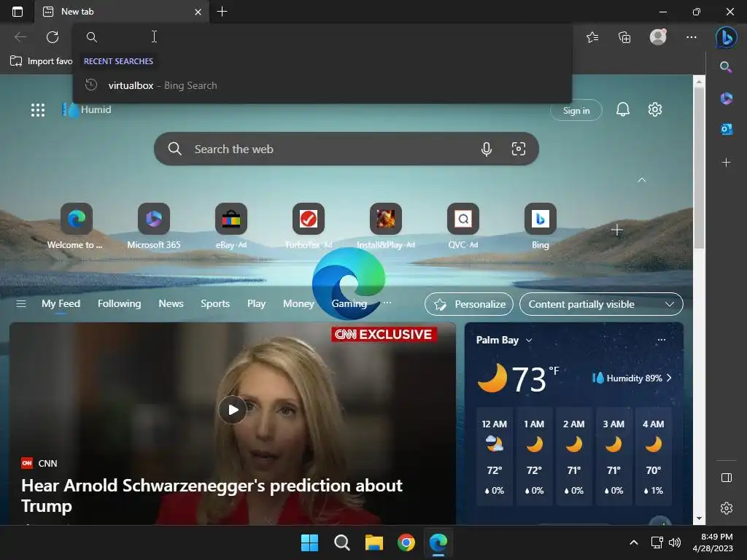Open Windows Start menu

pos(309,542)
